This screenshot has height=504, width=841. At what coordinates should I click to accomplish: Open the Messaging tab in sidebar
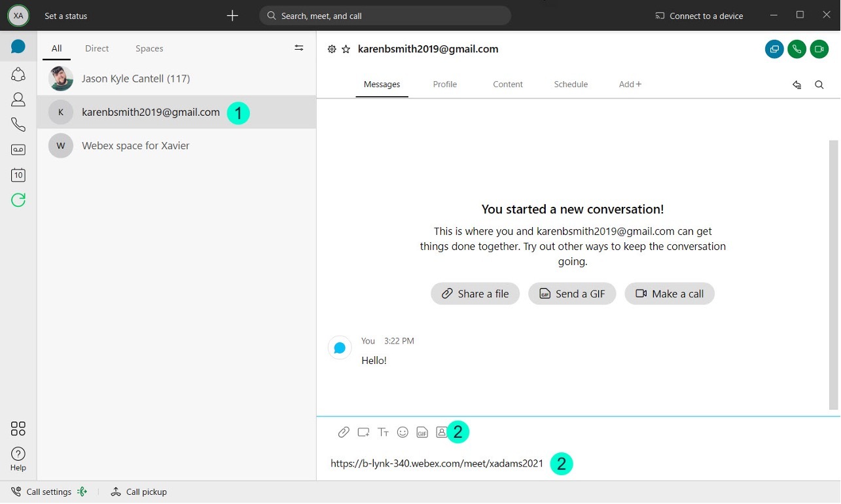18,46
